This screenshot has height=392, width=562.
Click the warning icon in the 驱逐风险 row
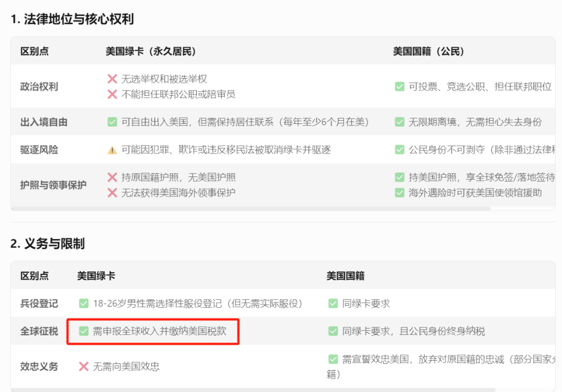coord(112,149)
